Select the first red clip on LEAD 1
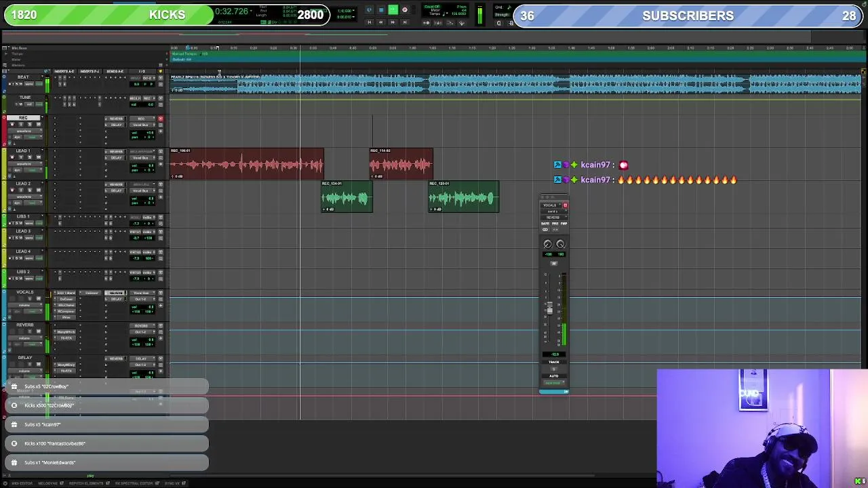This screenshot has width=868, height=488. click(x=247, y=164)
